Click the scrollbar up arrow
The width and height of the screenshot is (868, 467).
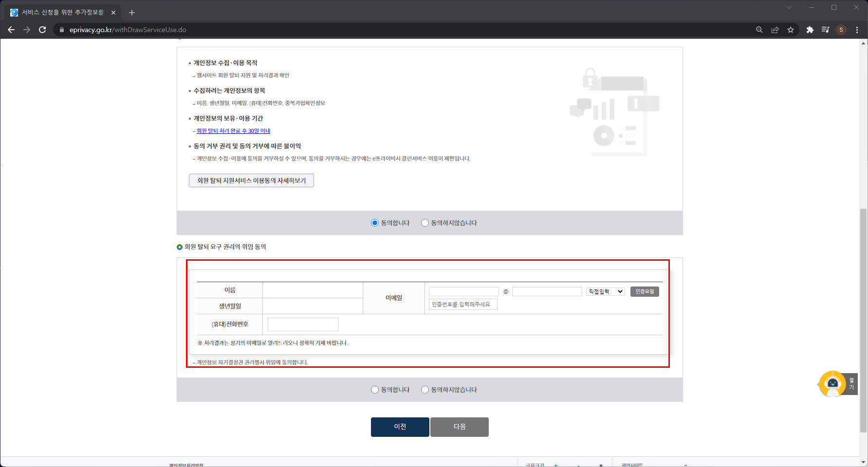pos(864,43)
